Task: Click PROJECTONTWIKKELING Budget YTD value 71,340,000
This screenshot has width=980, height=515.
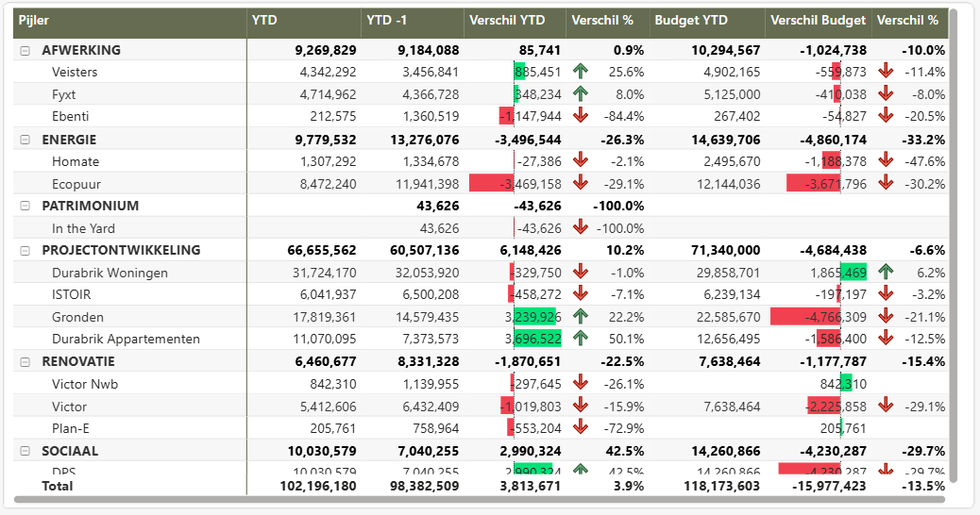Action: [x=726, y=251]
